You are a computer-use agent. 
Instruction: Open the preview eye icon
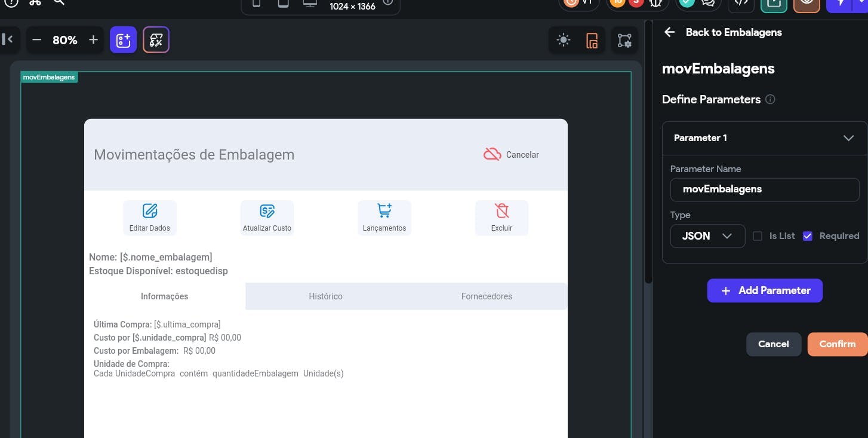pos(807,3)
